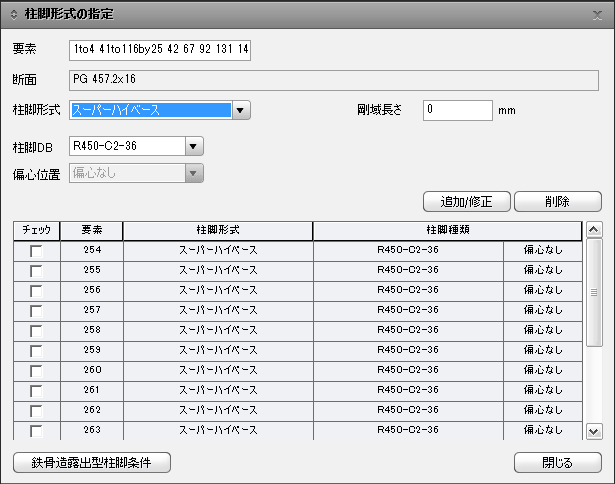Click 偏心なし cell in row 260

[x=543, y=371]
